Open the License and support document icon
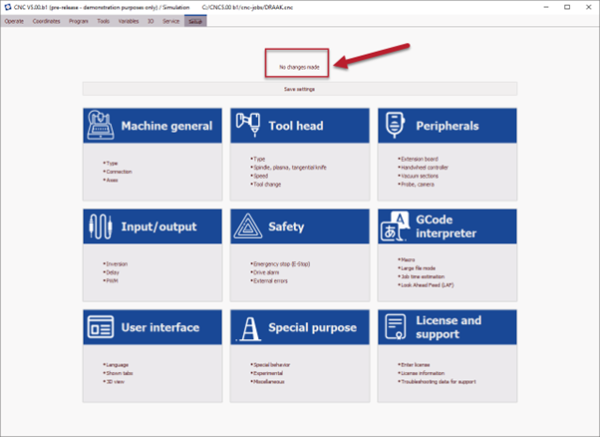Screen dimensions: 600x437 tap(396, 327)
